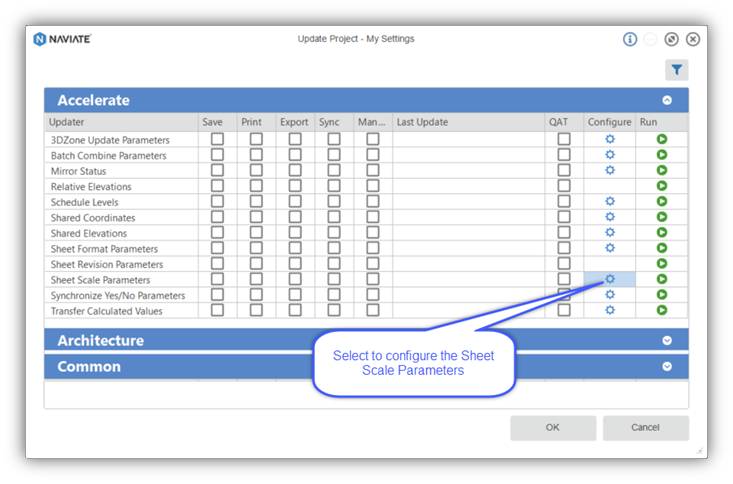Open Shared Elevations configure gear

pyautogui.click(x=610, y=232)
